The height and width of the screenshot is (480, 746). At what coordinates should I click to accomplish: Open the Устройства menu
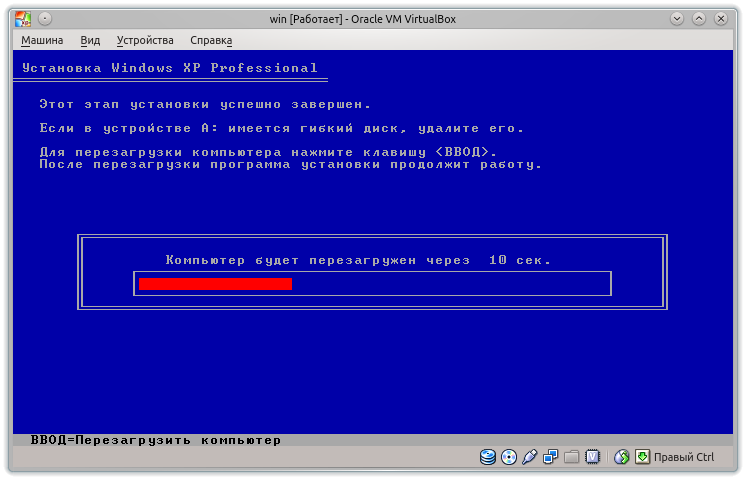coord(145,40)
